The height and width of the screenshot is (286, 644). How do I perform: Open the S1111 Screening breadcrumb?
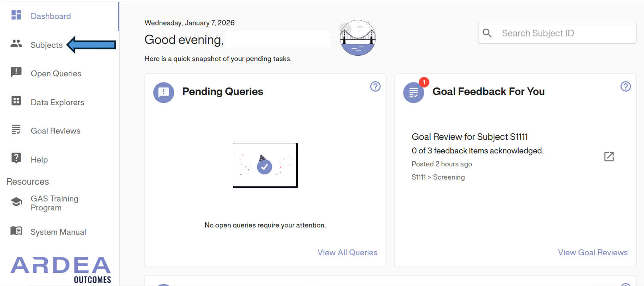438,177
